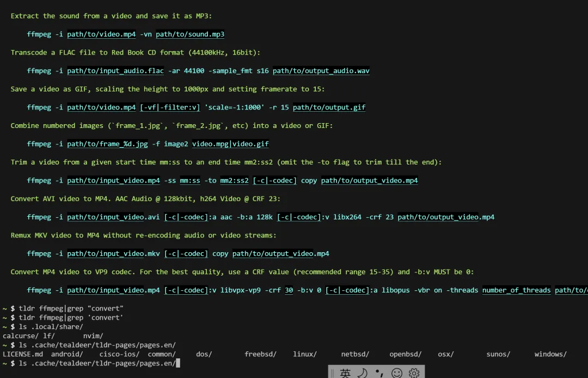Click dos/ in the pages.en listing

(204, 354)
